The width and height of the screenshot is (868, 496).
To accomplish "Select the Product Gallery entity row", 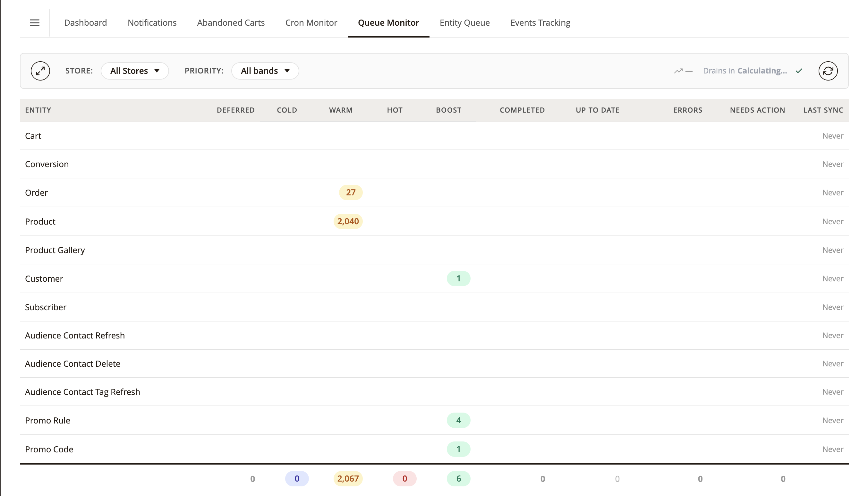I will (x=434, y=250).
